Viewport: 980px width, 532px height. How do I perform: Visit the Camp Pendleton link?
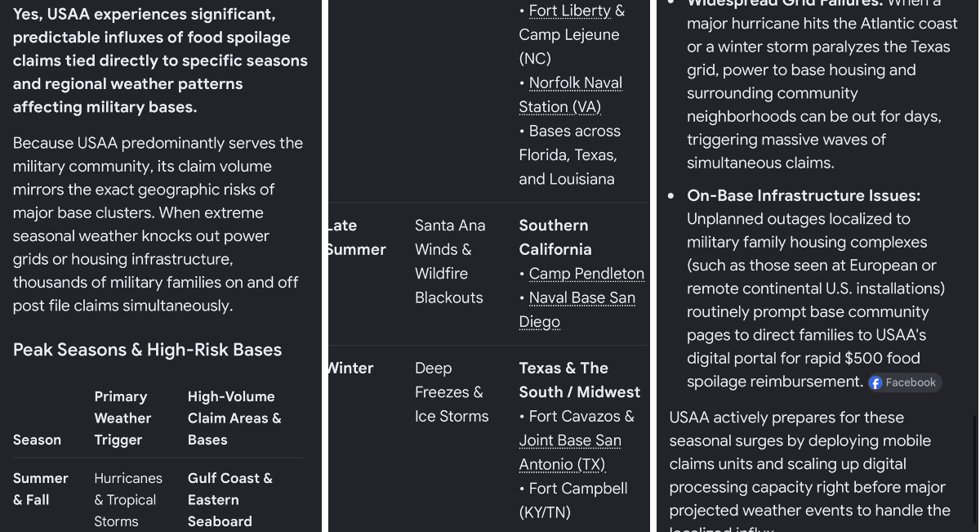click(x=586, y=274)
